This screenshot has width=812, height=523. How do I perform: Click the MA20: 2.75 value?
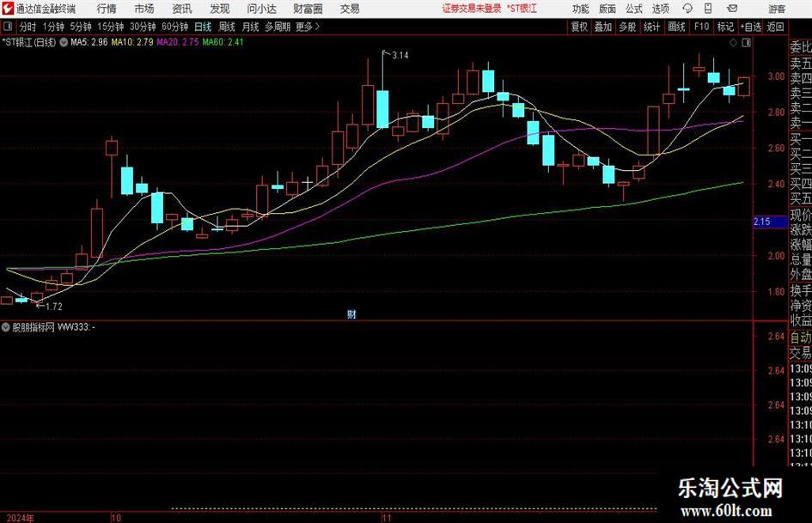(178, 42)
